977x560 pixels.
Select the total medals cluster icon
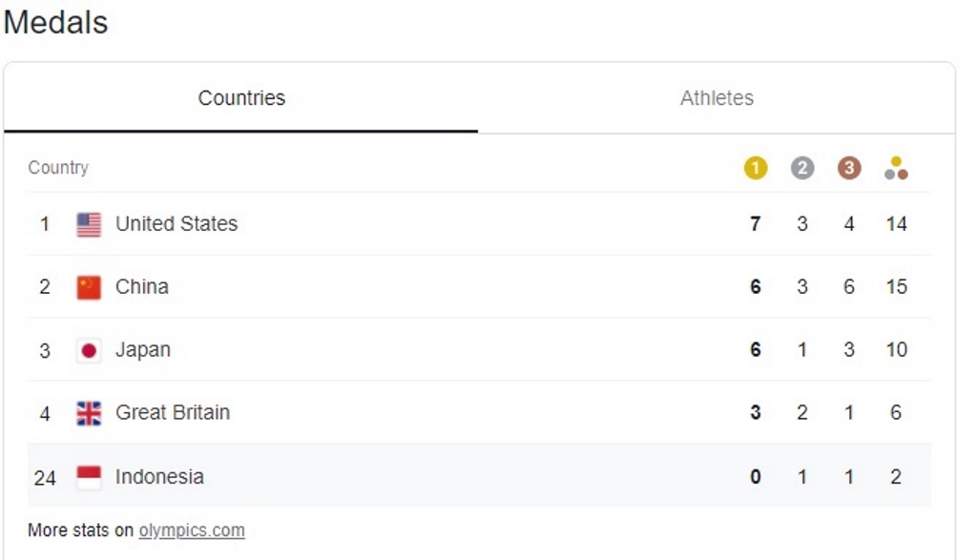[895, 167]
